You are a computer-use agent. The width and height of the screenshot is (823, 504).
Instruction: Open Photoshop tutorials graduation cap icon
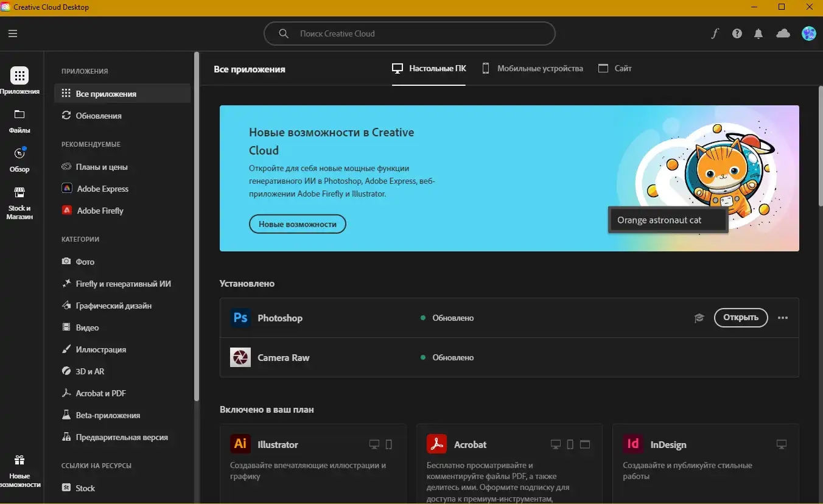point(699,318)
